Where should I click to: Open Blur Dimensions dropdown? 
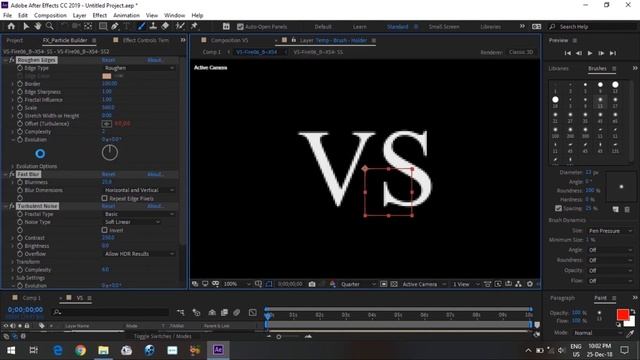click(138, 190)
